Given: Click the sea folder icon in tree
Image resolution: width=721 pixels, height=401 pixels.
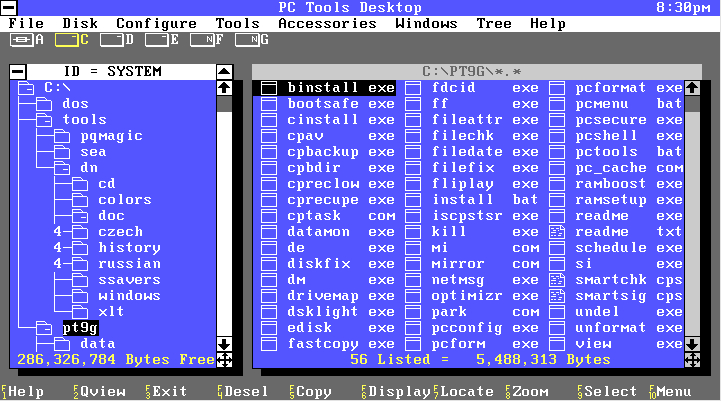Looking at the screenshot, I should tap(62, 152).
